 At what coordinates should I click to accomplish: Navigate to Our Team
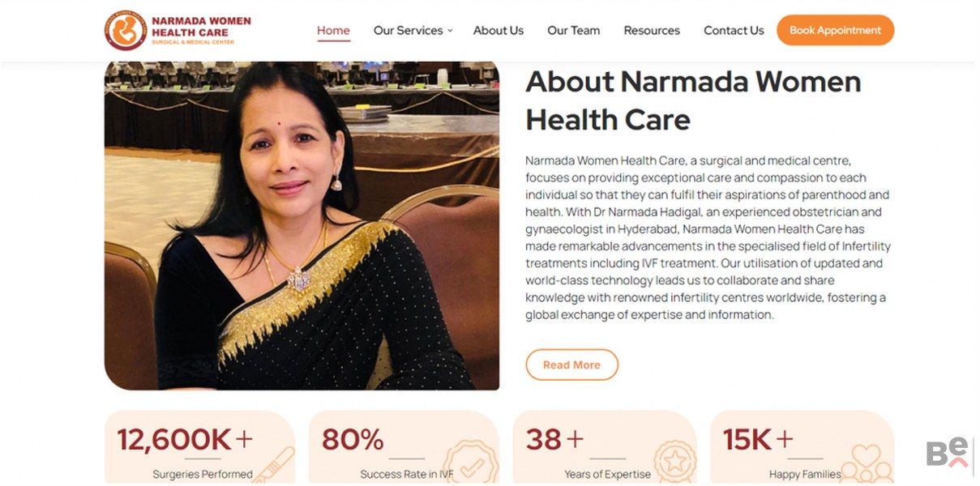click(x=574, y=31)
